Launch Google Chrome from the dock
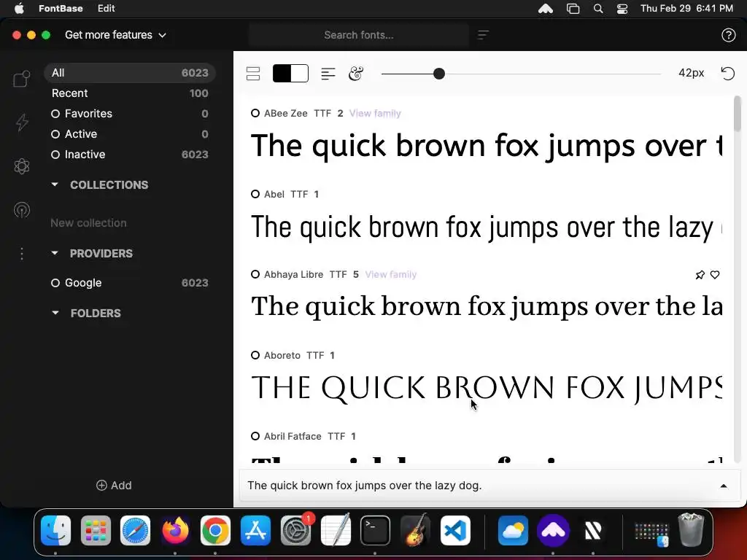This screenshot has width=747, height=560. (215, 530)
